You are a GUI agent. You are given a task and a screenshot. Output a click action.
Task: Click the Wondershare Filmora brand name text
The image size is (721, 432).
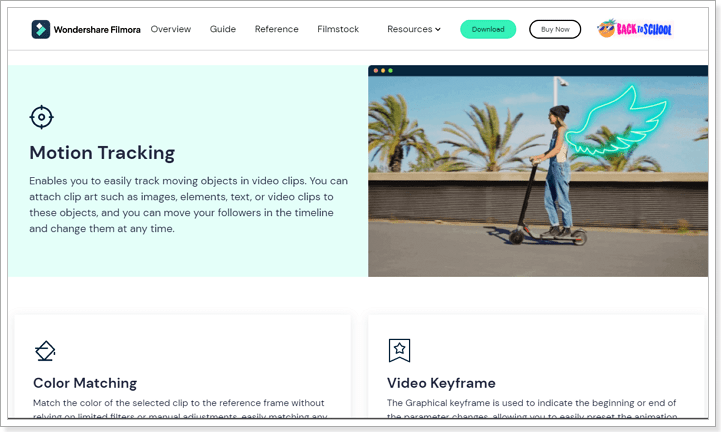coord(97,29)
